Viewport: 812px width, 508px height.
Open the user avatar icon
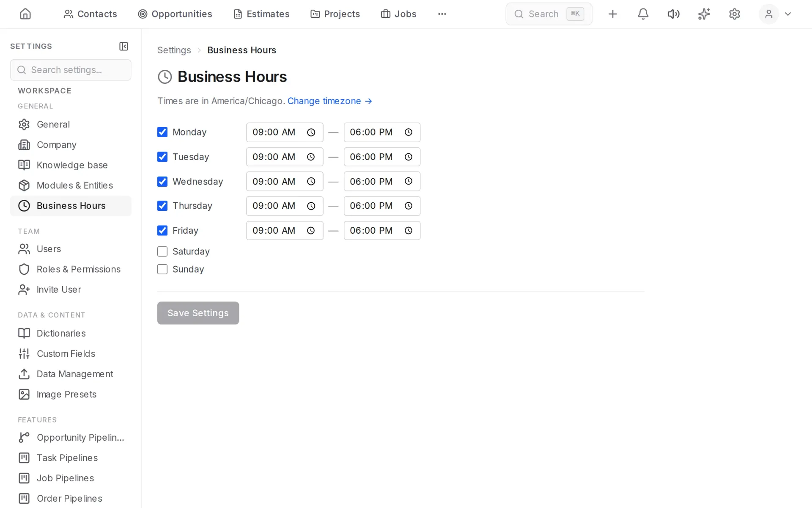[x=768, y=14]
